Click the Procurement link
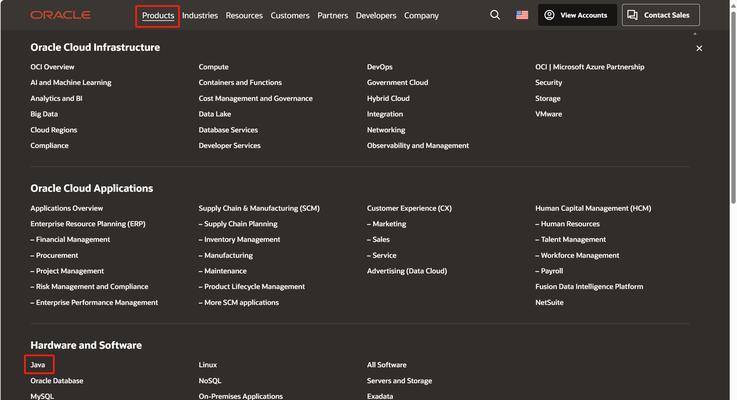The height and width of the screenshot is (400, 737). pyautogui.click(x=54, y=255)
